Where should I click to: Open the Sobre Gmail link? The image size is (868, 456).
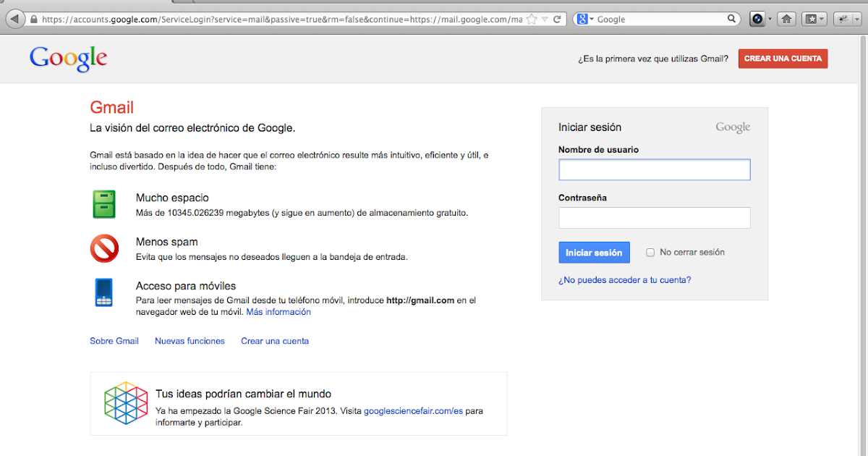point(114,341)
